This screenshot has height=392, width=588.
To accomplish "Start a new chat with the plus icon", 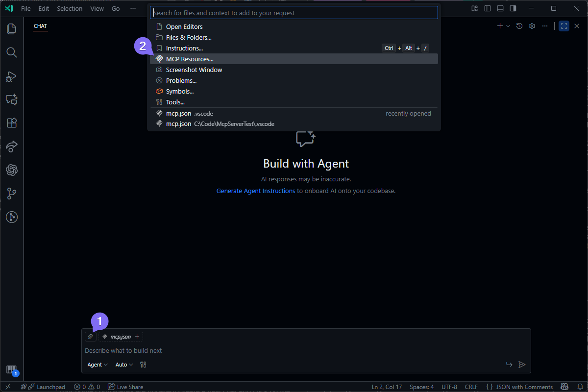I will 500,25.
